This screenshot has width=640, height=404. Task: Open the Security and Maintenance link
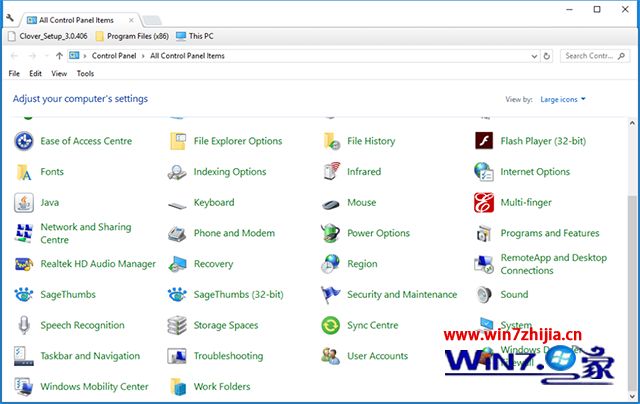click(x=402, y=295)
